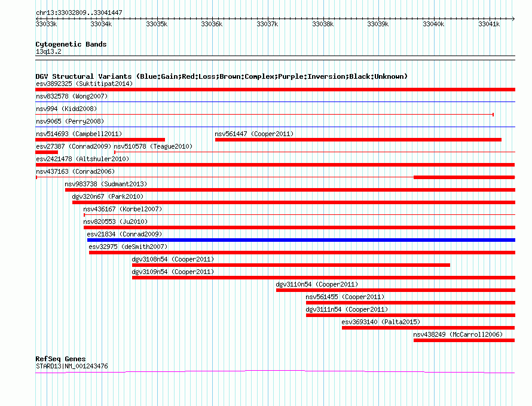Click the red bar under nsv514693 (Campbell2011)
Screen dimensions: 532x406
pyautogui.click(x=100, y=140)
